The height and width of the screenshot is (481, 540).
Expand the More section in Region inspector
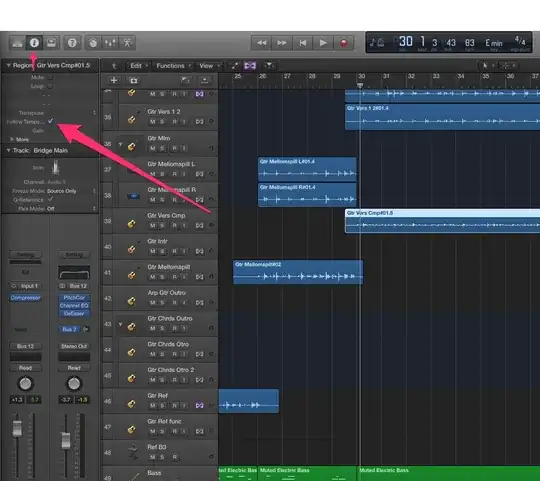(12, 139)
